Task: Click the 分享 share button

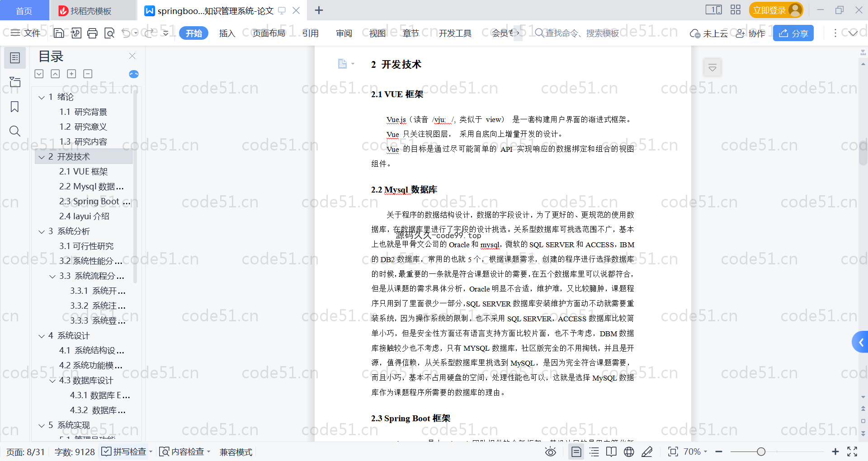Action: (793, 33)
